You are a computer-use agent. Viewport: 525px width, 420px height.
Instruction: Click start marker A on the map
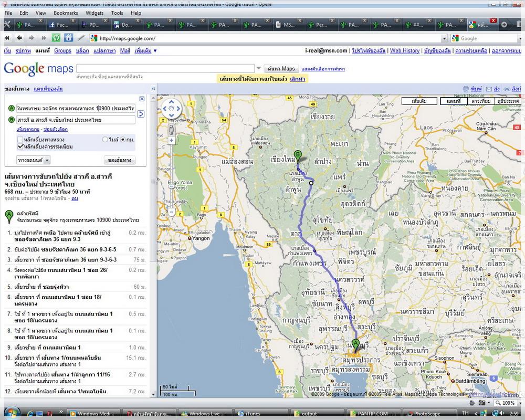click(355, 345)
